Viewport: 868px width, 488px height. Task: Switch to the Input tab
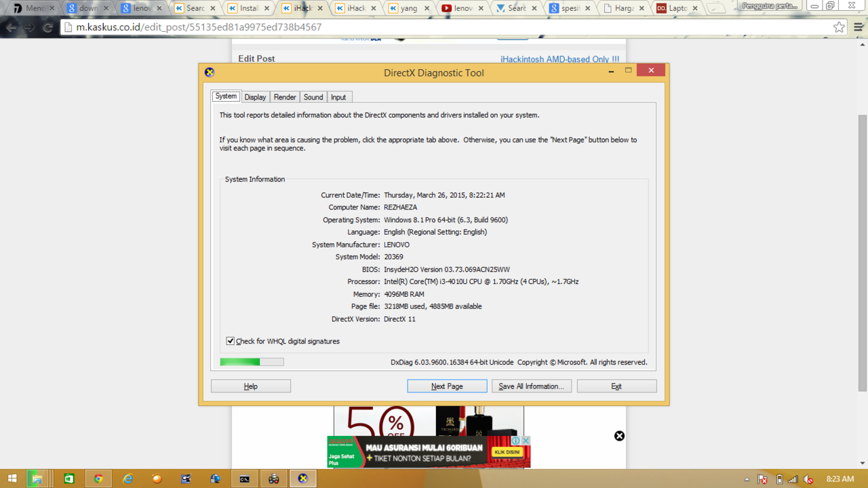click(x=338, y=97)
